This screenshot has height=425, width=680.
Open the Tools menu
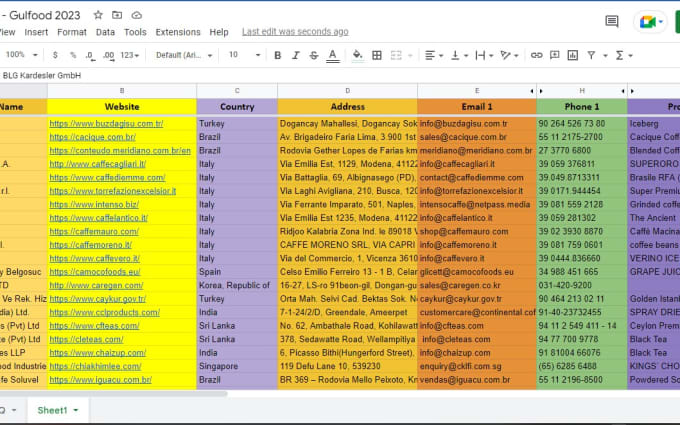click(x=135, y=32)
